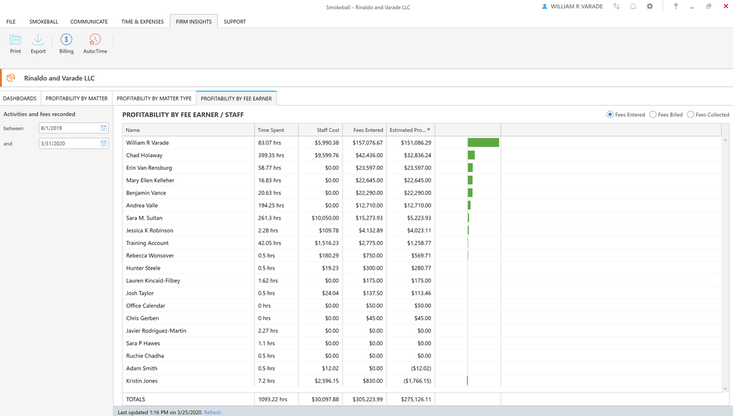Click the Smokeball firm logo icon
This screenshot has width=733, height=416.
(x=11, y=78)
